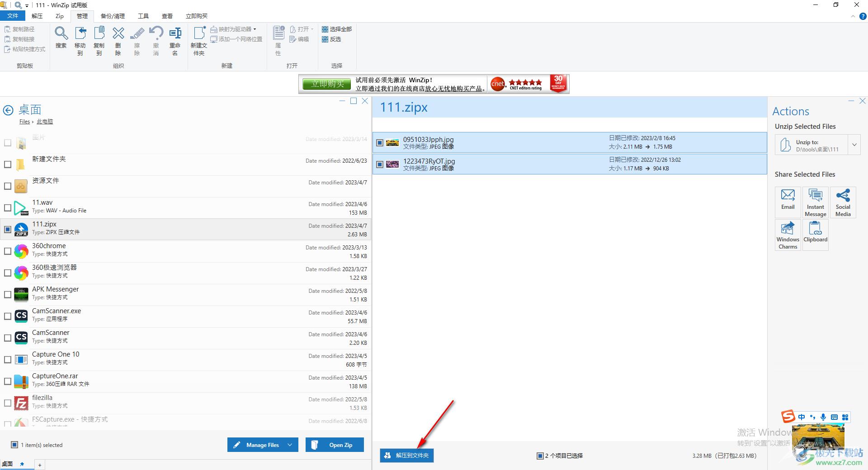Viewport: 868px width, 470px height.
Task: Click the back arrow next to 桌面
Action: (x=8, y=110)
